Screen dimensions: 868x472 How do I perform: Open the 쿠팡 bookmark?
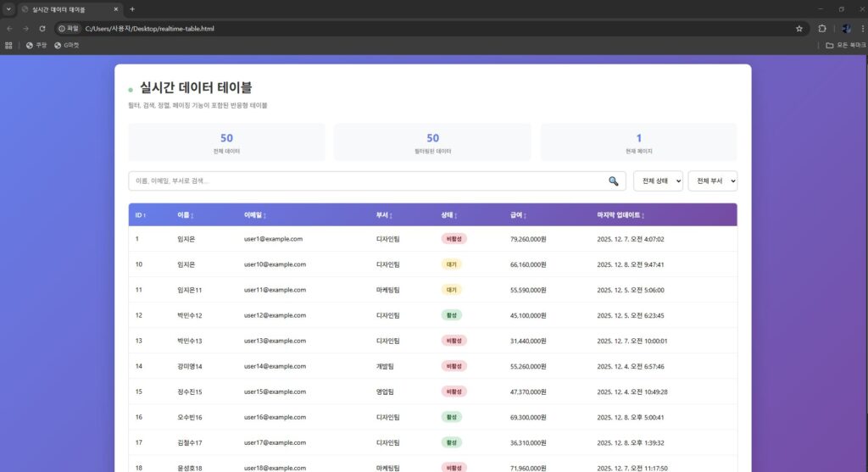tap(36, 46)
